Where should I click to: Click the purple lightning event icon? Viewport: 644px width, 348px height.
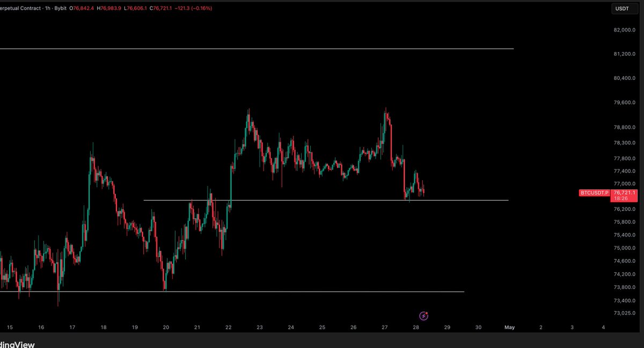(424, 316)
